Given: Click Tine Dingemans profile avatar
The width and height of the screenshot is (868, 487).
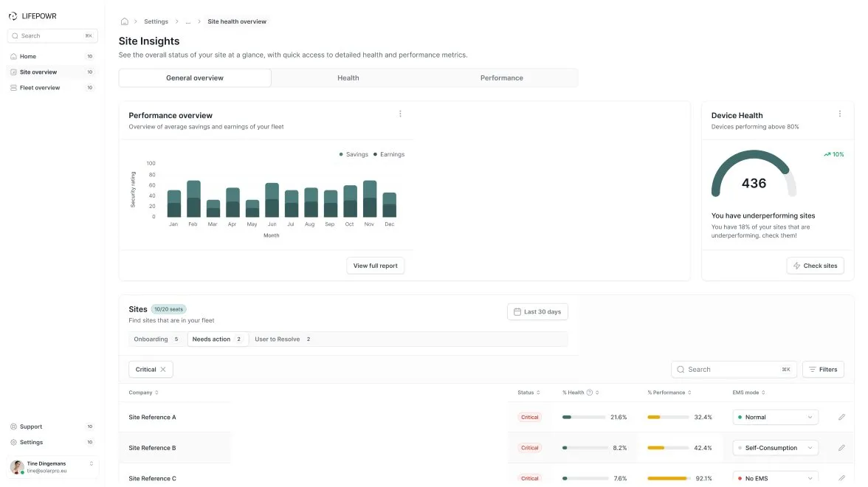Looking at the screenshot, I should tap(17, 467).
